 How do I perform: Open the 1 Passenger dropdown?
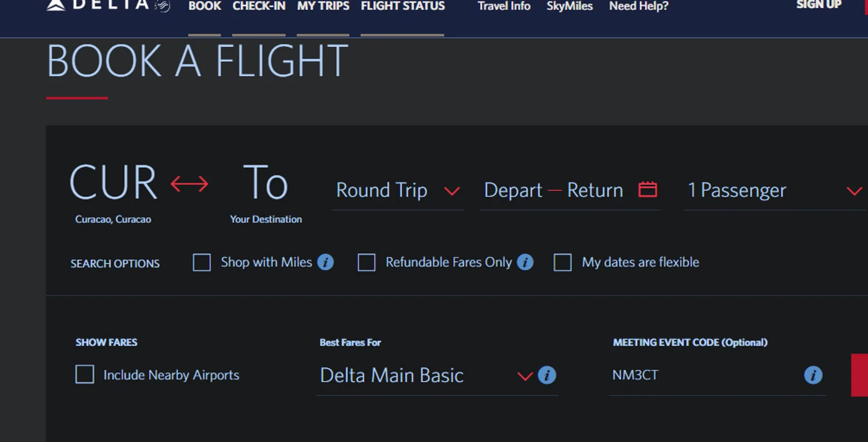775,190
